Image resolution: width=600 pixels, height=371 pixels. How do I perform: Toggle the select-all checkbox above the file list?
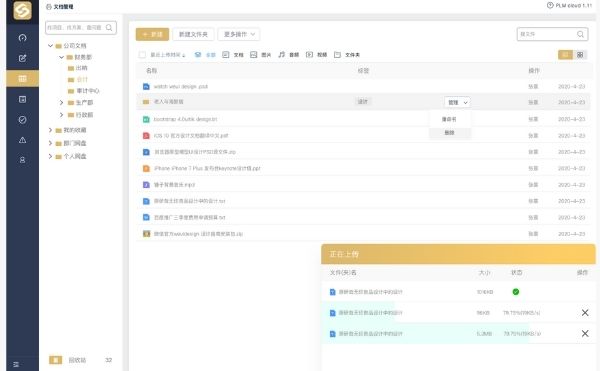142,55
